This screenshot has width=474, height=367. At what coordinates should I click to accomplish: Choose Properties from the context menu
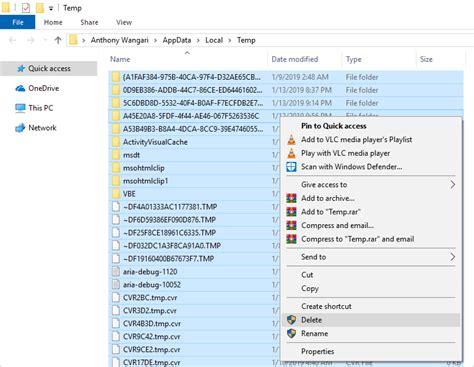(371, 351)
